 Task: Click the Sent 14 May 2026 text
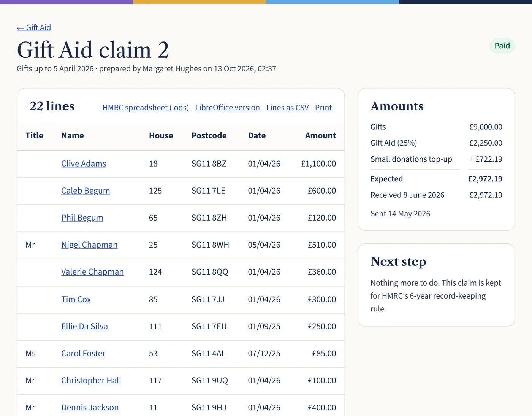[400, 214]
